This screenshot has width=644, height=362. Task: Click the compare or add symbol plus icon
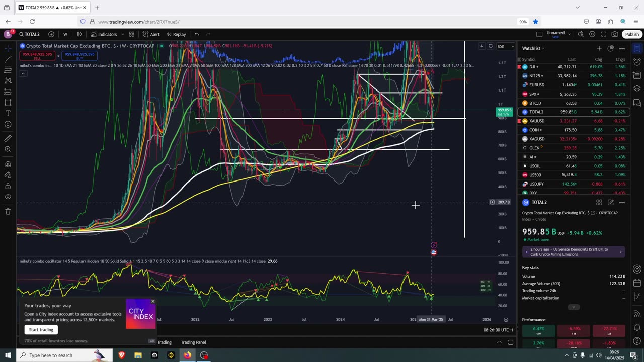coord(51,34)
